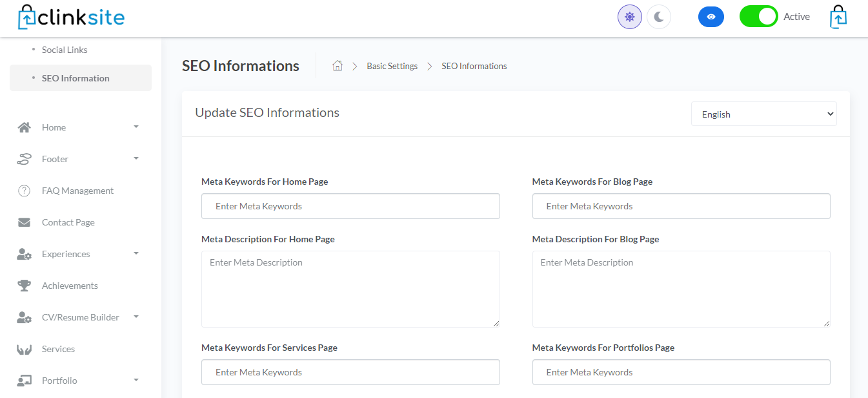This screenshot has width=868, height=398.
Task: Expand the Footer submenu arrow
Action: coord(136,159)
